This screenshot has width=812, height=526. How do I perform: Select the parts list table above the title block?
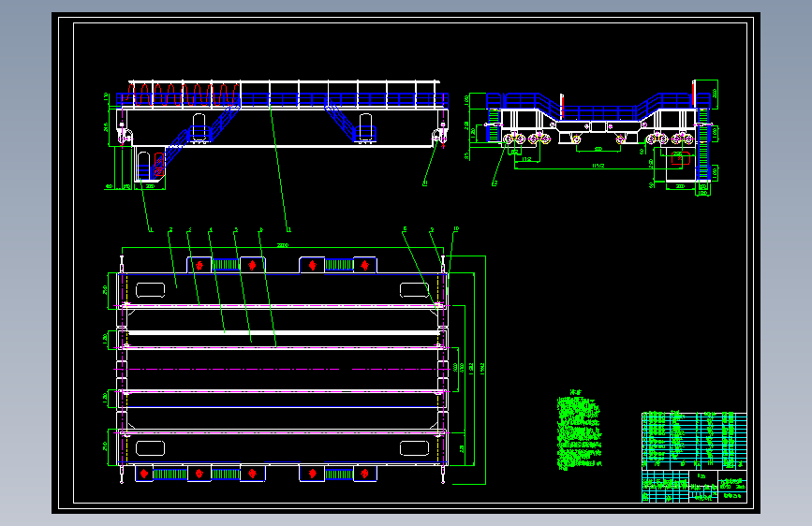694,441
